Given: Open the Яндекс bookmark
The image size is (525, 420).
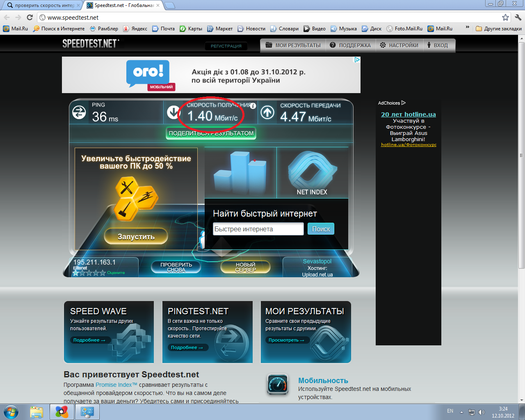Looking at the screenshot, I should point(135,29).
